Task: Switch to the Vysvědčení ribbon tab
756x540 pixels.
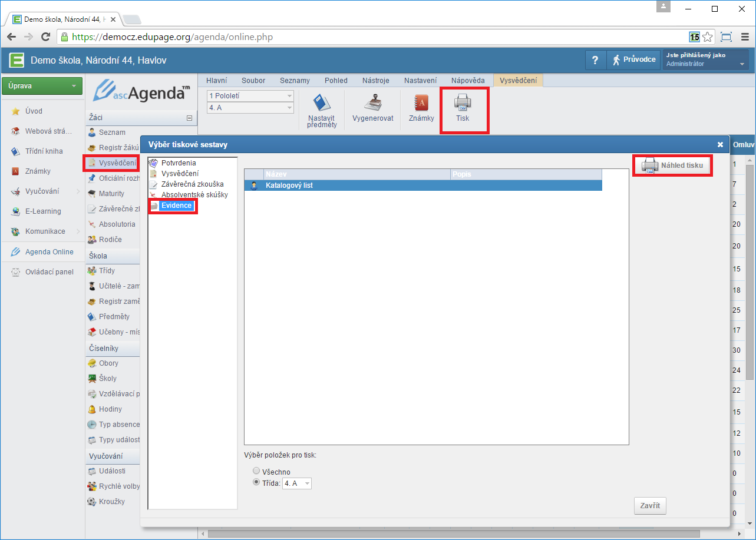Action: coord(519,81)
